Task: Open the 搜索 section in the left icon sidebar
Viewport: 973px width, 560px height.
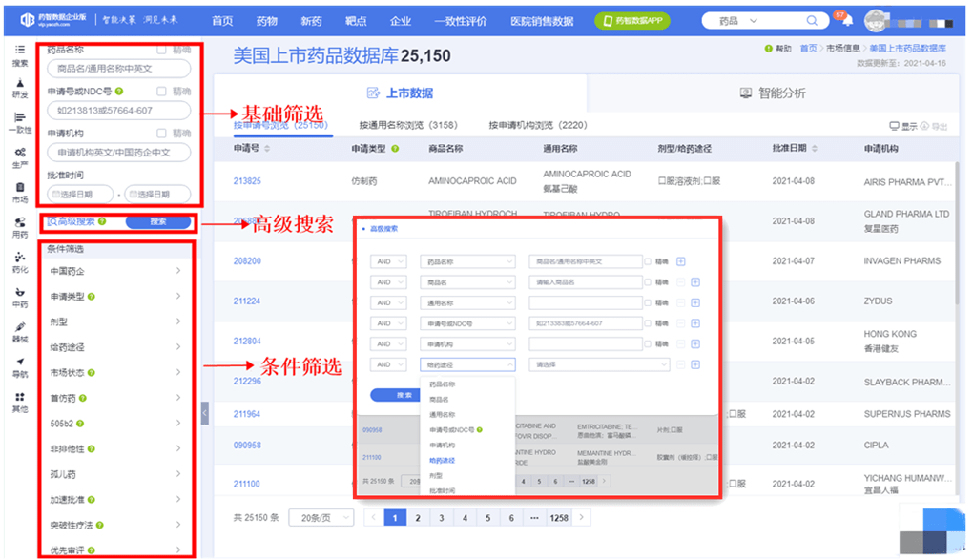Action: coord(20,55)
